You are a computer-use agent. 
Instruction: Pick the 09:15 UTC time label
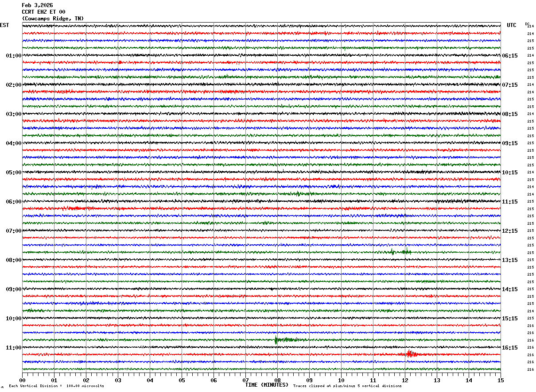pyautogui.click(x=510, y=143)
